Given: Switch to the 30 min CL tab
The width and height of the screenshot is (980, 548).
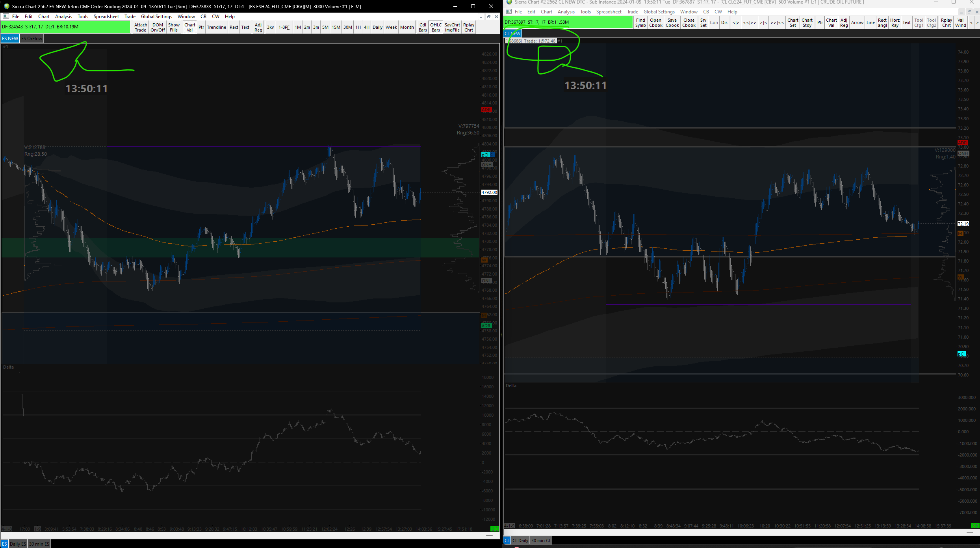Looking at the screenshot, I should pos(541,541).
